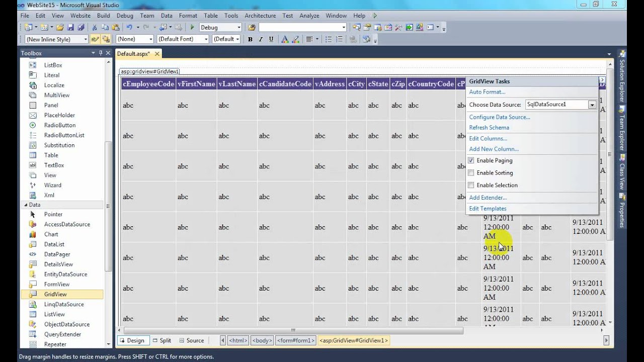Open the Default Font dropdown
This screenshot has width=644, height=362.
click(206, 39)
